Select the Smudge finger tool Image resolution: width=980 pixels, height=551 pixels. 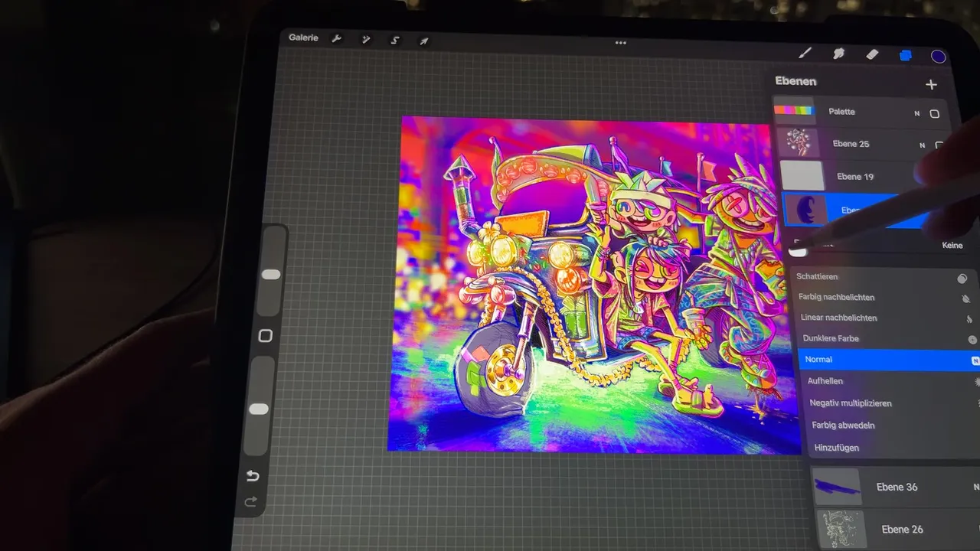[838, 54]
